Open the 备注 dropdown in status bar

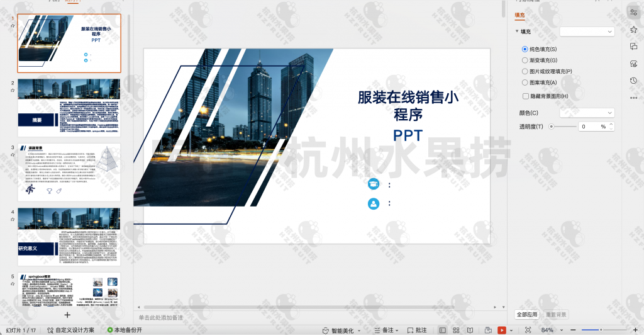(x=397, y=331)
